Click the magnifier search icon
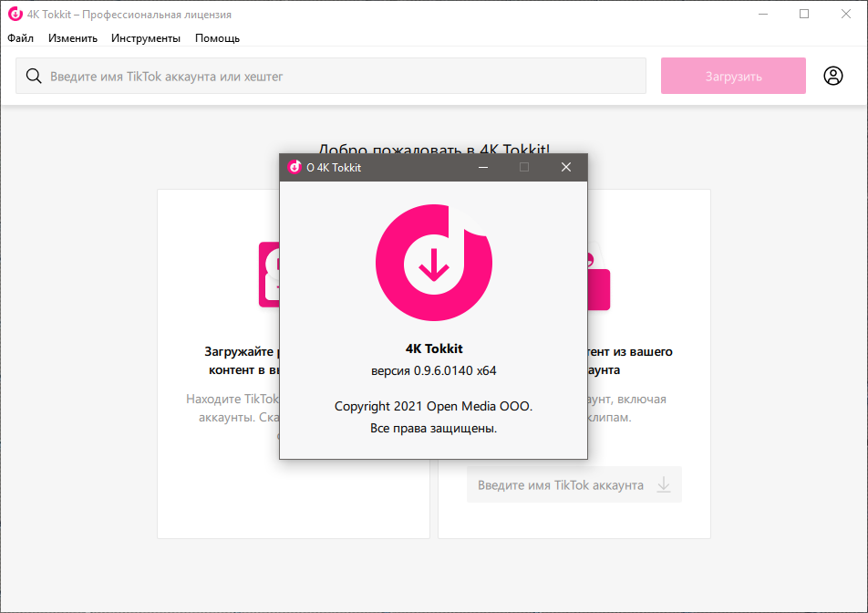Image resolution: width=868 pixels, height=613 pixels. coord(34,76)
